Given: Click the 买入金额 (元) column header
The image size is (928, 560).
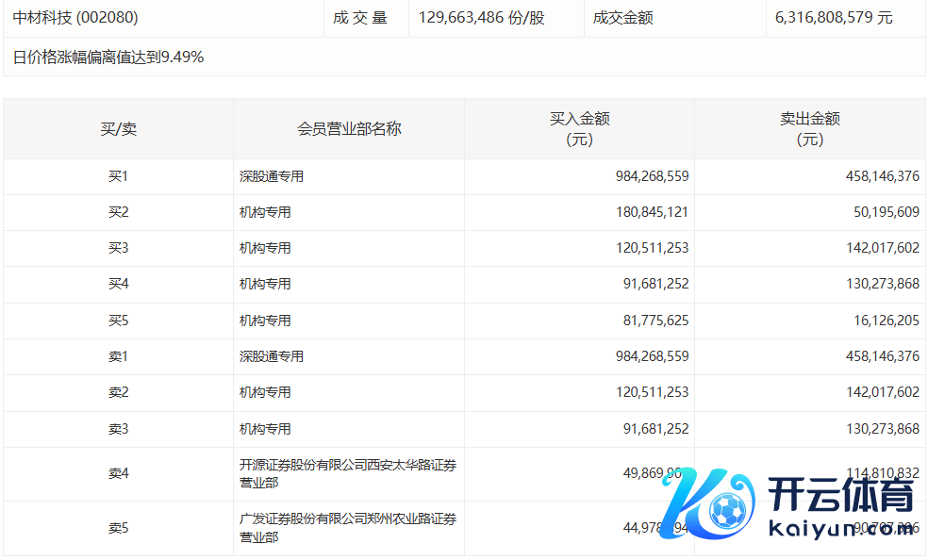Looking at the screenshot, I should click(579, 128).
